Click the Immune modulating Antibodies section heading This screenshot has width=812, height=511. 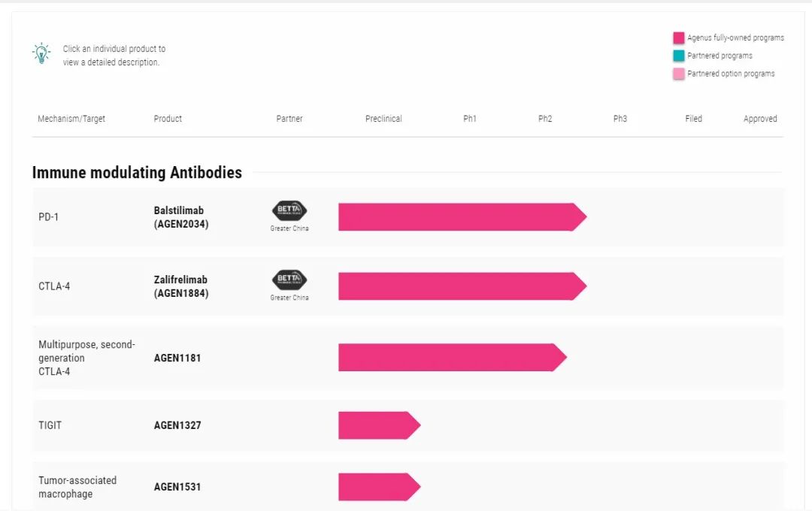click(x=137, y=173)
